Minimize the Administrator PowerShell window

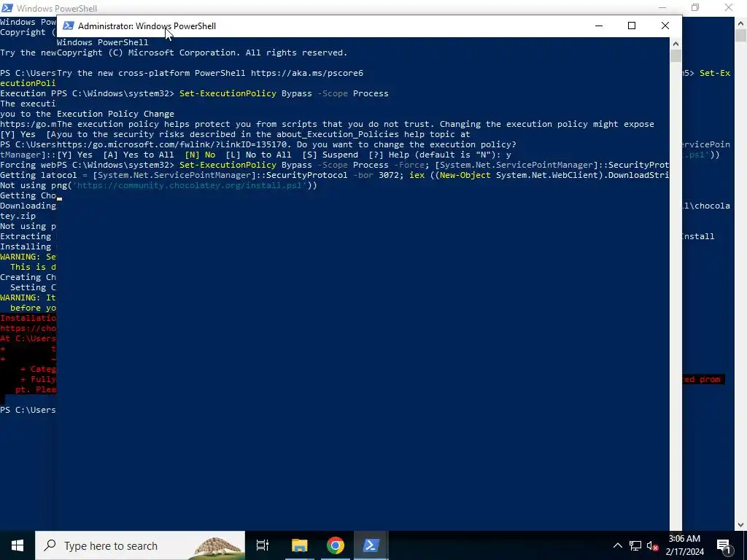coord(599,26)
